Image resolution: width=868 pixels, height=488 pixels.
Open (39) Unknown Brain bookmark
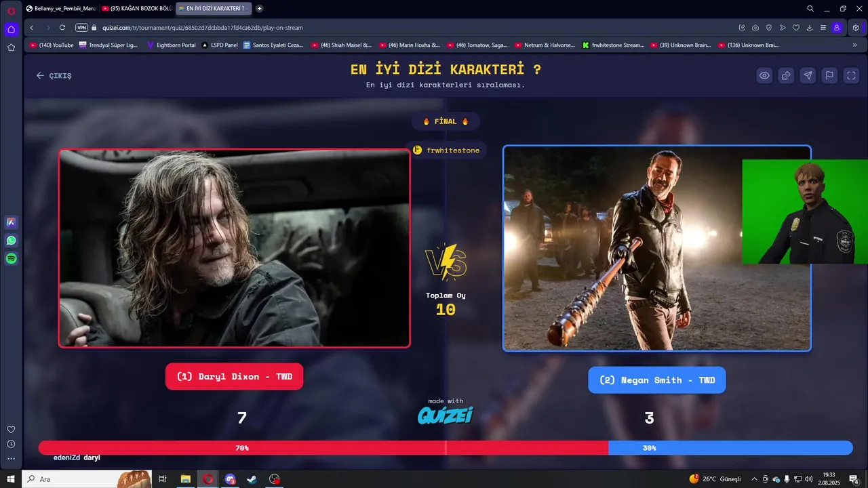pos(680,45)
